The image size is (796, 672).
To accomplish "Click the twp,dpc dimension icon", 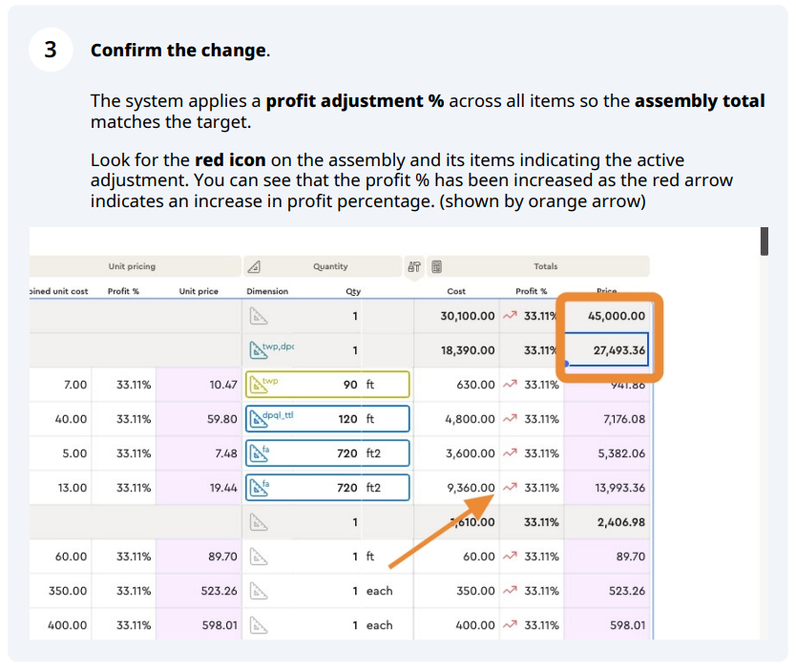I will (256, 350).
